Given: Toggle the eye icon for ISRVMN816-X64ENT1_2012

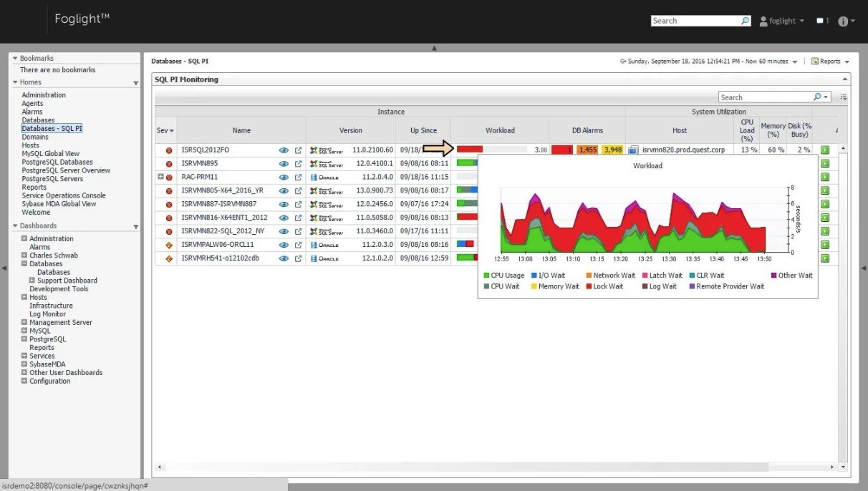Looking at the screenshot, I should click(284, 218).
